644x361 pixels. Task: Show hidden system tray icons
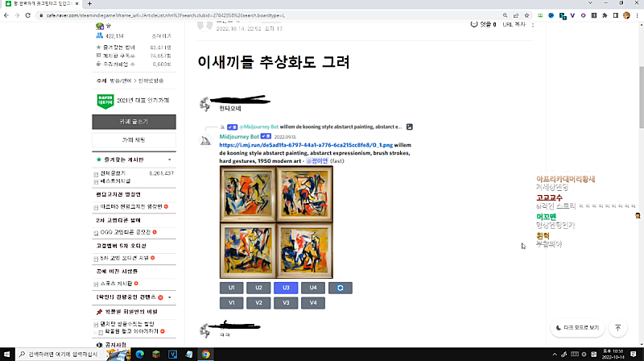point(555,354)
